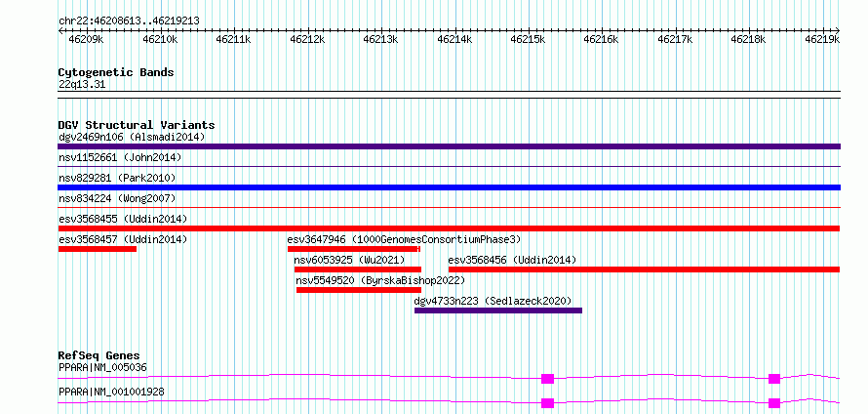Click the 46211k ruler tick label

point(234,39)
